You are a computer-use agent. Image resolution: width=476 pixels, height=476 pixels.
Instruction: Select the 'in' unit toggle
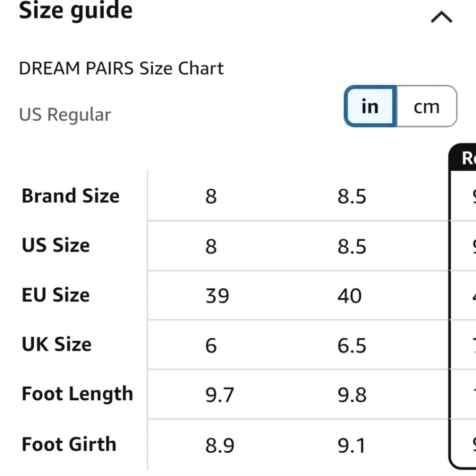click(370, 106)
